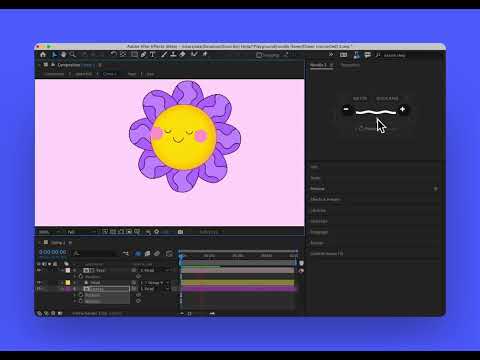Open the Graph Editor from timeline header
480x360 pixels.
click(169, 254)
